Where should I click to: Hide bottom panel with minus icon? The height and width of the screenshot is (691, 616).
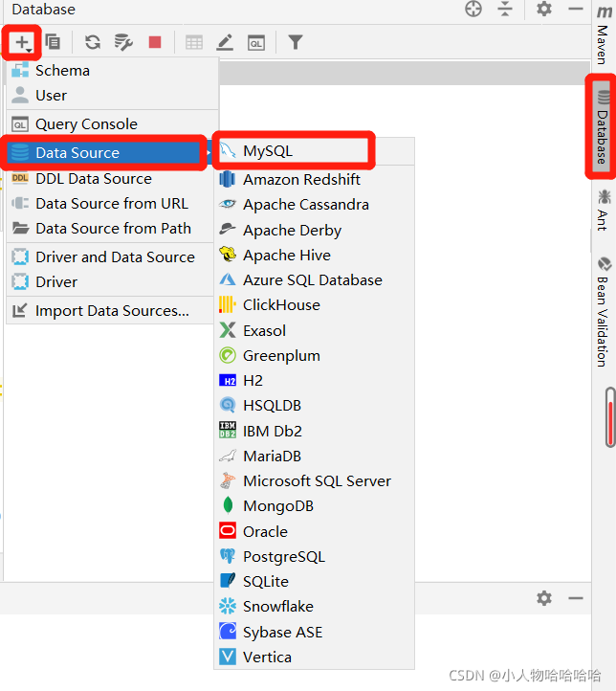(576, 598)
